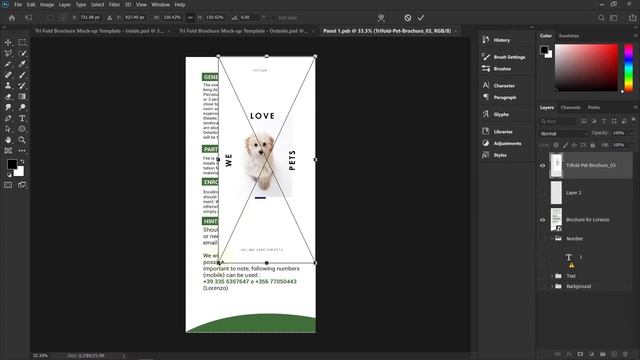Select the Healing Brush tool
This screenshot has height=360, width=640.
tap(8, 75)
